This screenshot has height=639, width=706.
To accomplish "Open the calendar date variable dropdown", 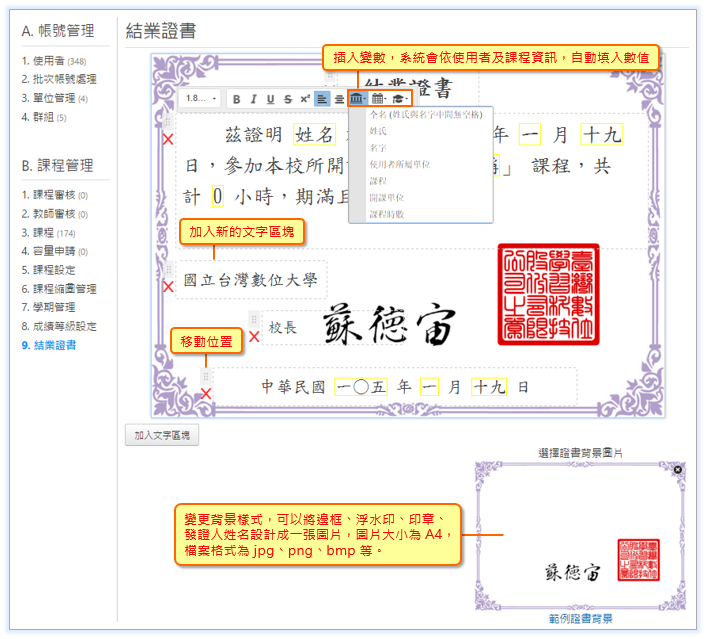I will (378, 99).
